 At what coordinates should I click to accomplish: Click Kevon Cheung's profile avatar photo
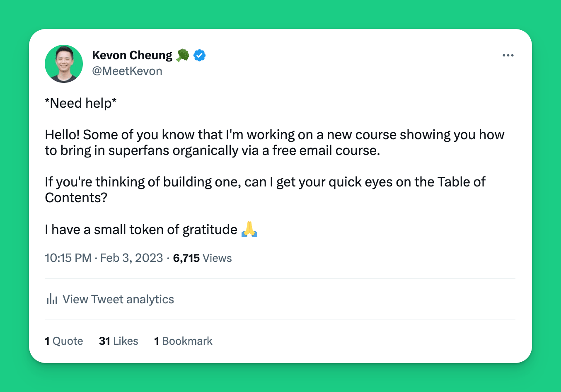point(64,64)
